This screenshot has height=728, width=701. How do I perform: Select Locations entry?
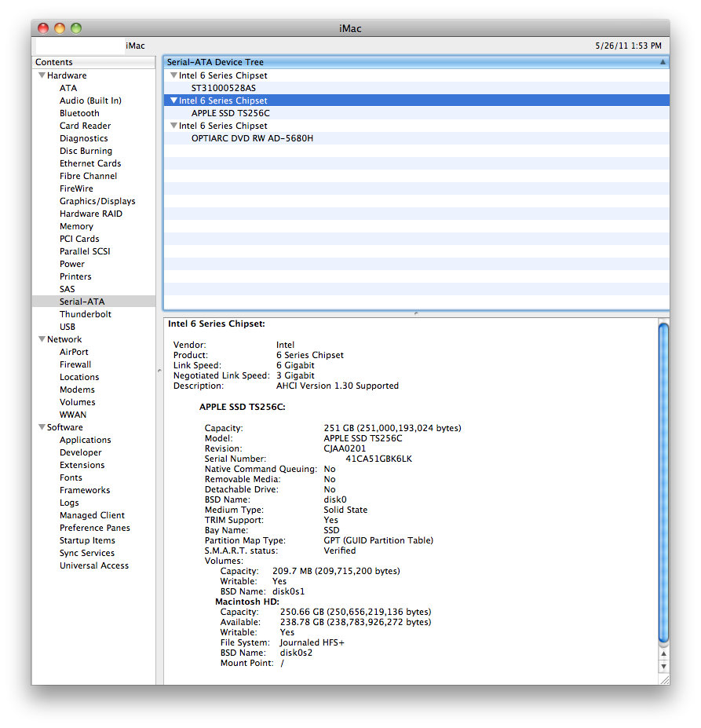click(x=79, y=377)
